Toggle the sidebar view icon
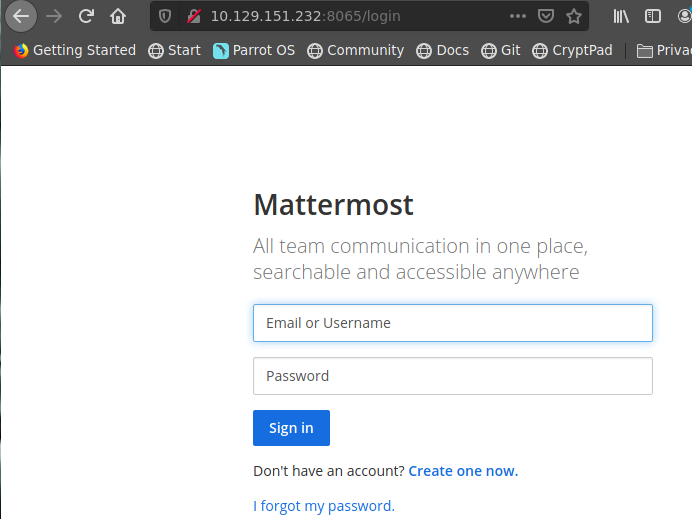This screenshot has width=692, height=519. [652, 16]
